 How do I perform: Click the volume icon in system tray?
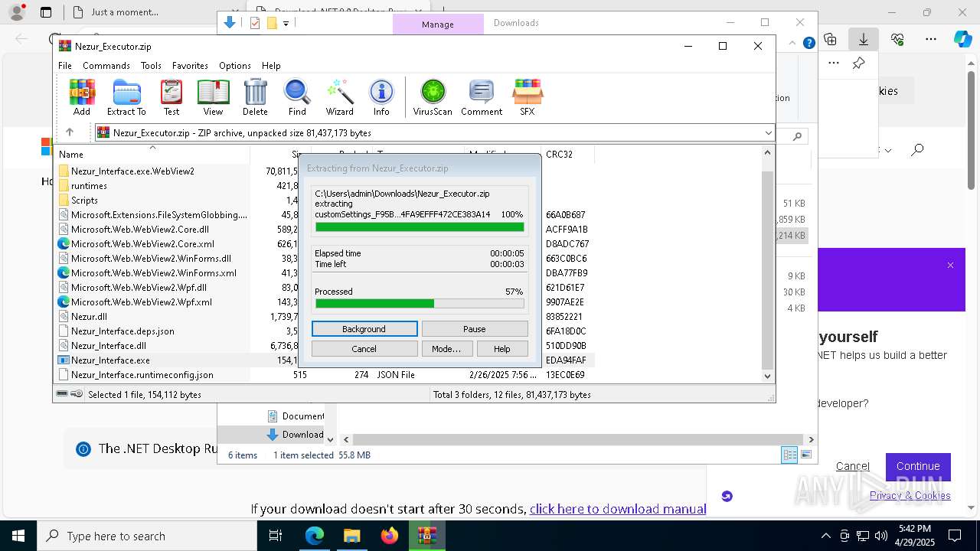(x=881, y=536)
